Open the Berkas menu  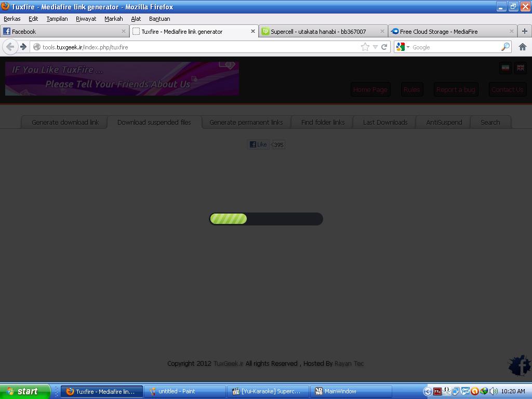(12, 19)
